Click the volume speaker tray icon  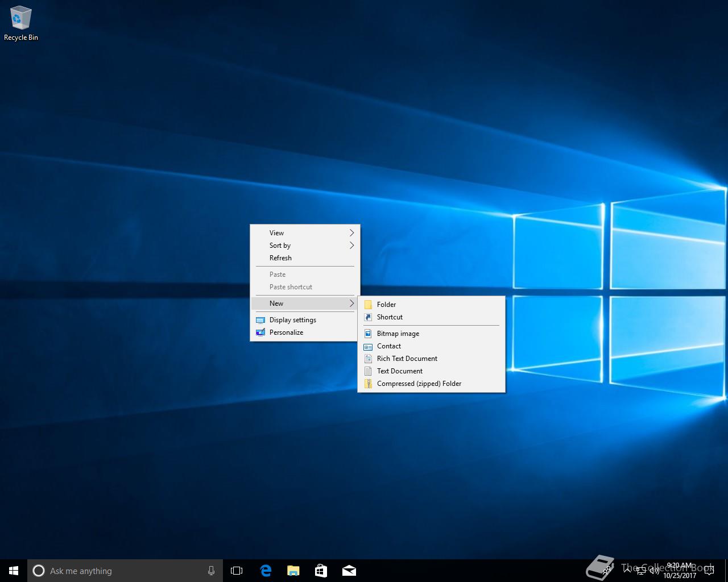pyautogui.click(x=654, y=571)
